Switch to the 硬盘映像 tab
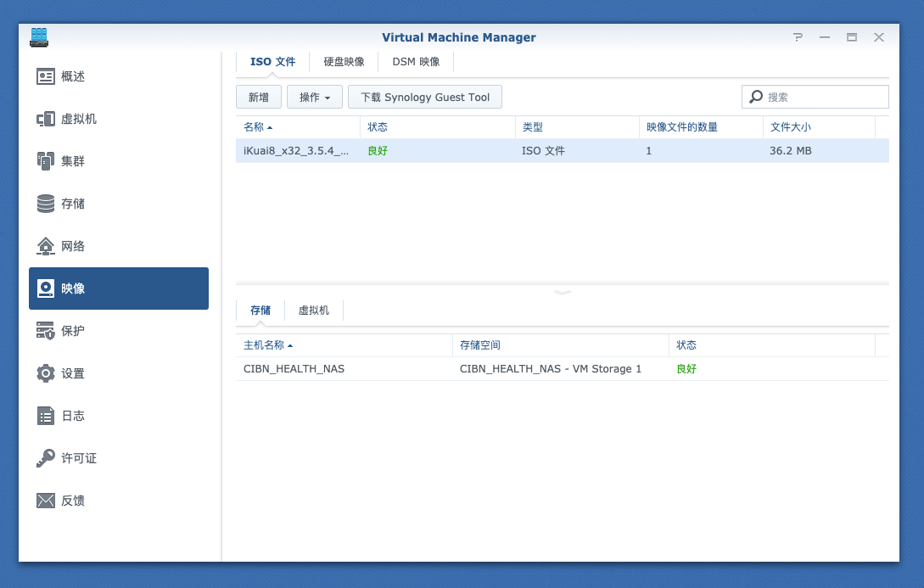Image resolution: width=924 pixels, height=588 pixels. (x=344, y=62)
